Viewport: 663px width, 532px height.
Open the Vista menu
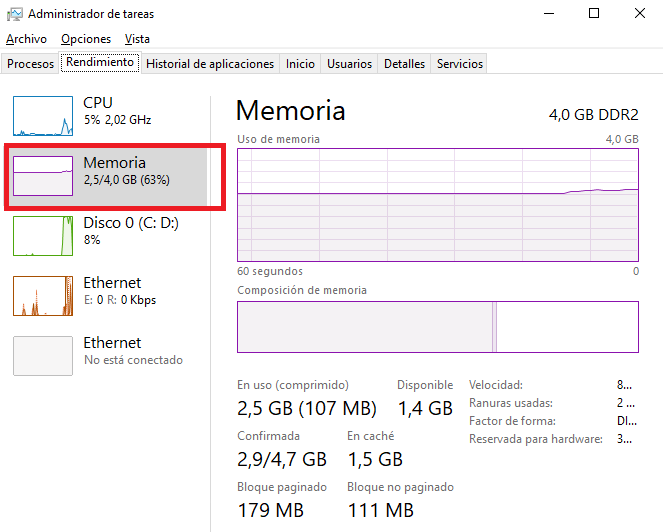137,39
